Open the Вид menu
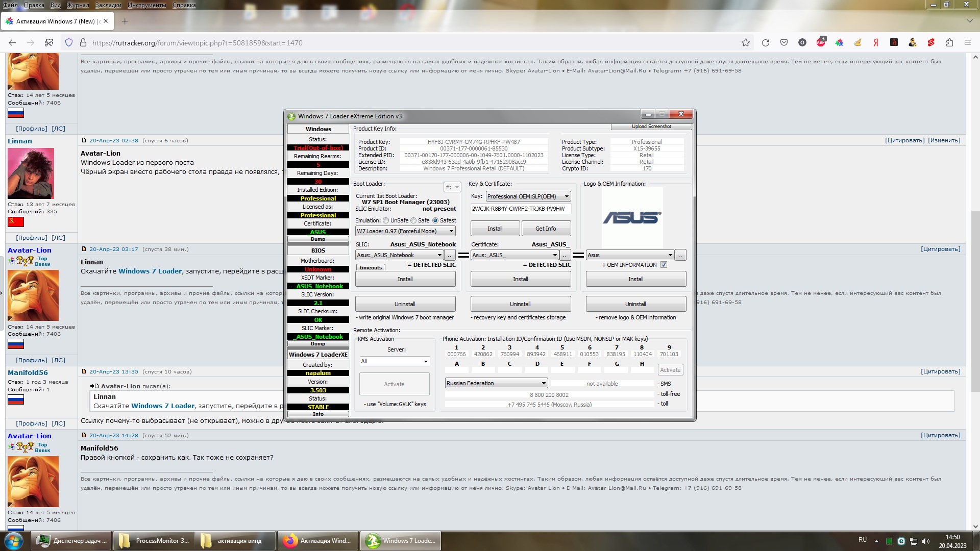 pos(56,5)
